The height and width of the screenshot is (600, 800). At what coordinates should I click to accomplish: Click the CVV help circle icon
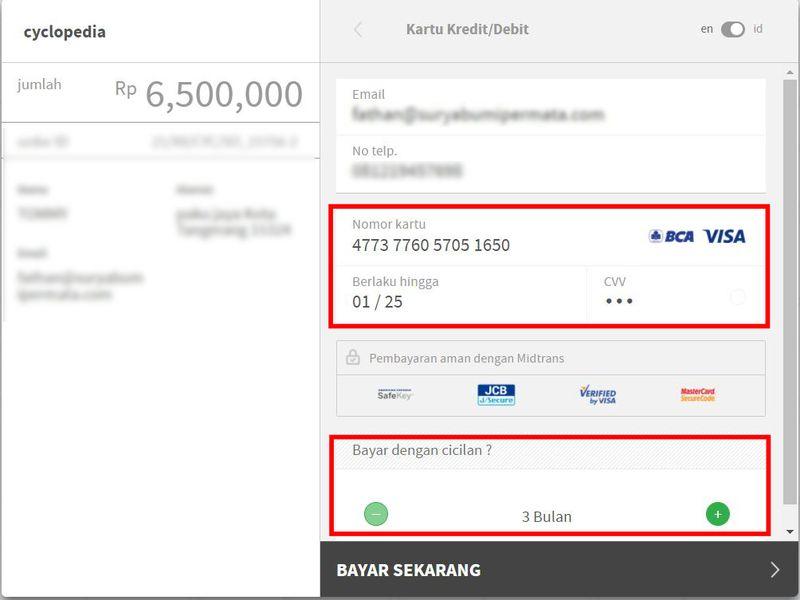click(738, 297)
